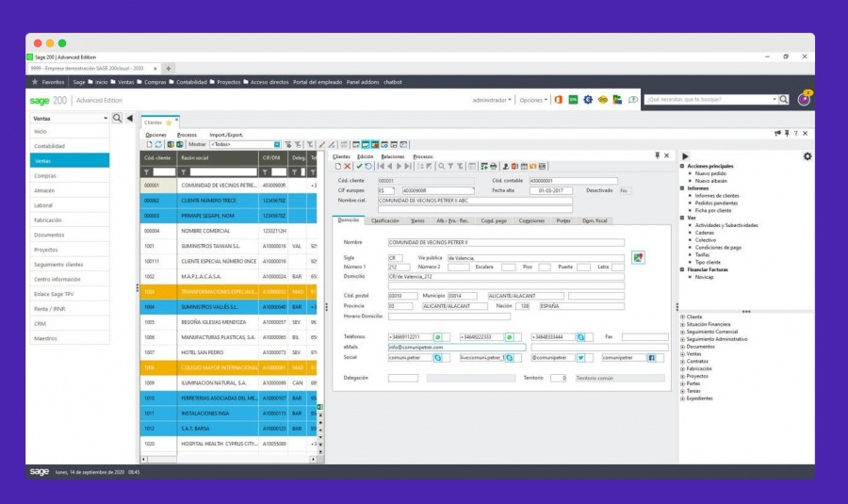Image resolution: width=848 pixels, height=504 pixels.
Task: Click the Razón social column header
Action: [x=218, y=158]
